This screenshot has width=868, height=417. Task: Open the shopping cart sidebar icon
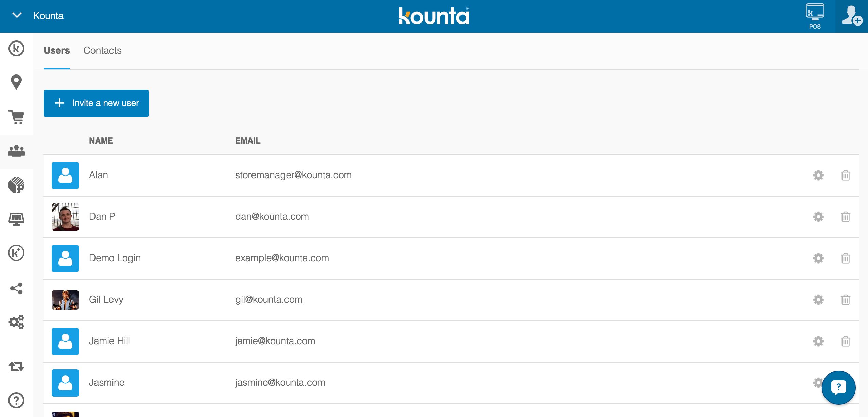click(x=16, y=117)
